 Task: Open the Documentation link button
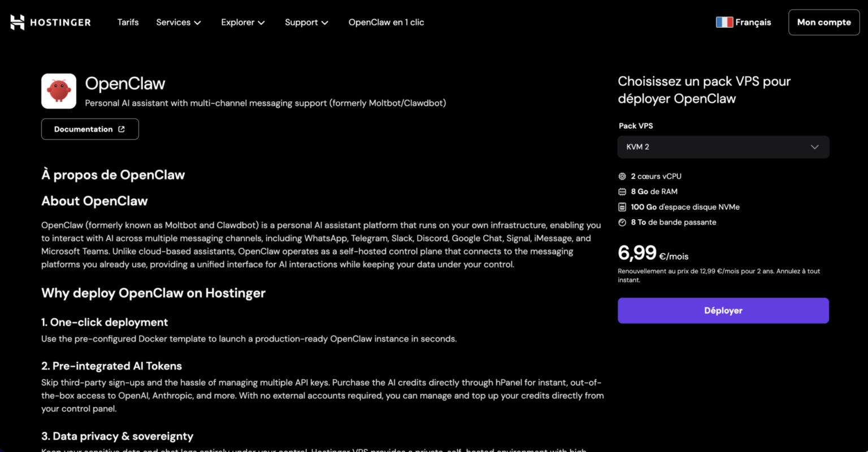coord(90,129)
